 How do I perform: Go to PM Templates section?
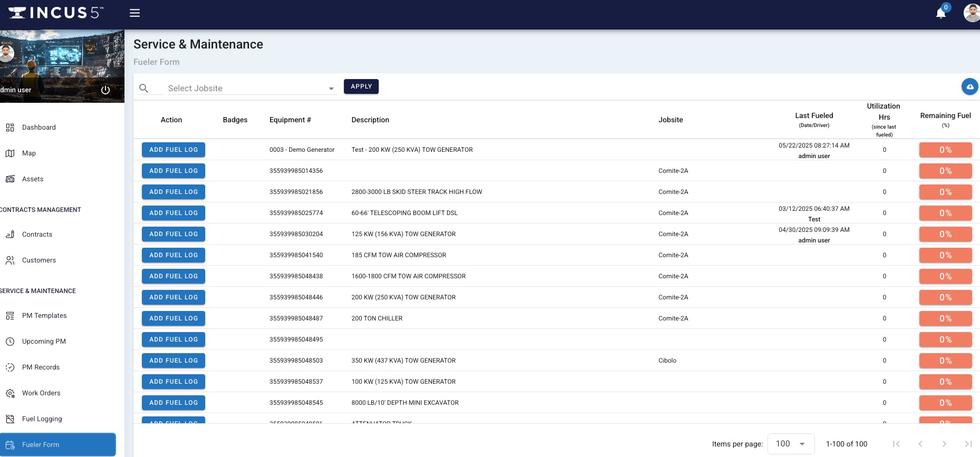click(x=44, y=316)
